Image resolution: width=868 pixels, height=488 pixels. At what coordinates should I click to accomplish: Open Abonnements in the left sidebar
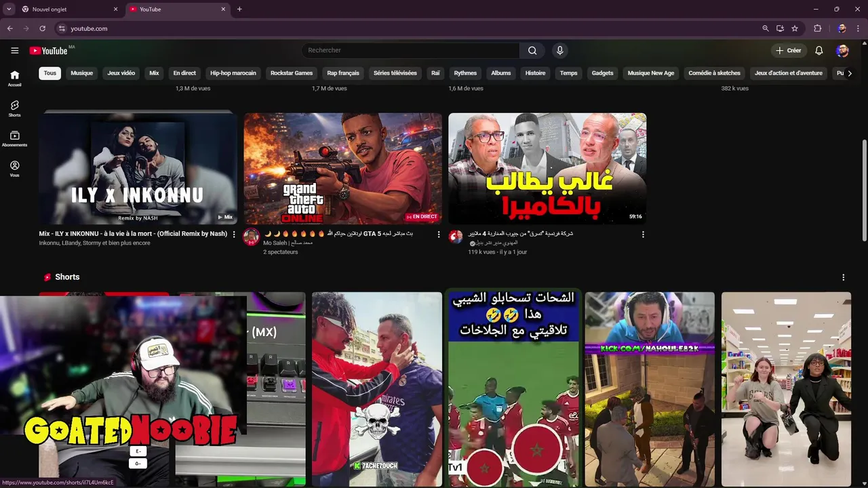coord(14,139)
